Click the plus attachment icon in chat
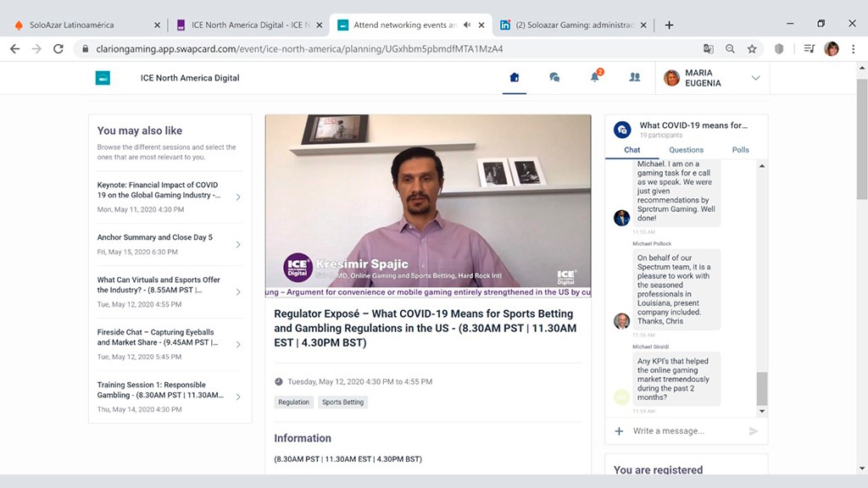868x488 pixels. click(x=619, y=431)
